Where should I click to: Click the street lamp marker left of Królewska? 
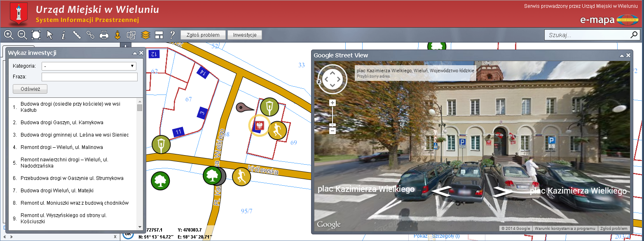coord(161,144)
